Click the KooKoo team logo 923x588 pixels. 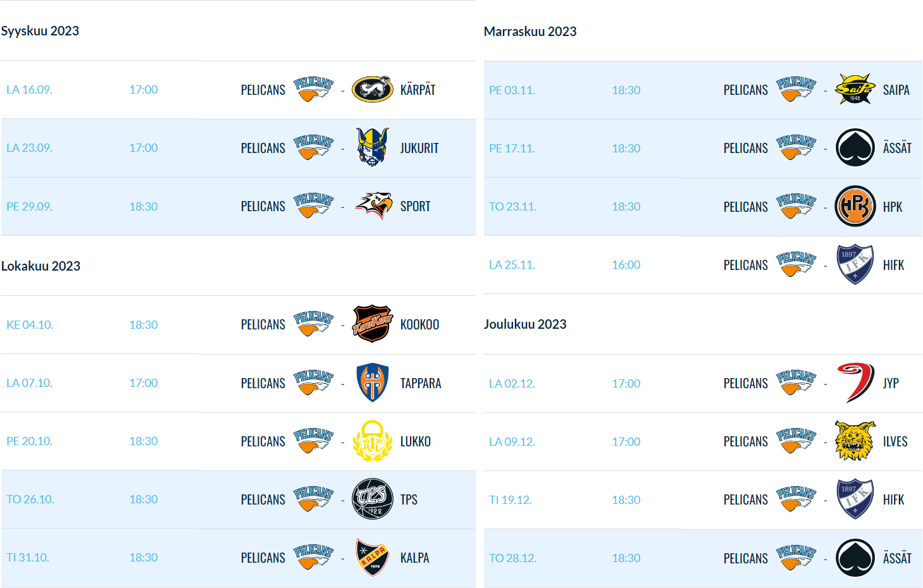click(373, 324)
